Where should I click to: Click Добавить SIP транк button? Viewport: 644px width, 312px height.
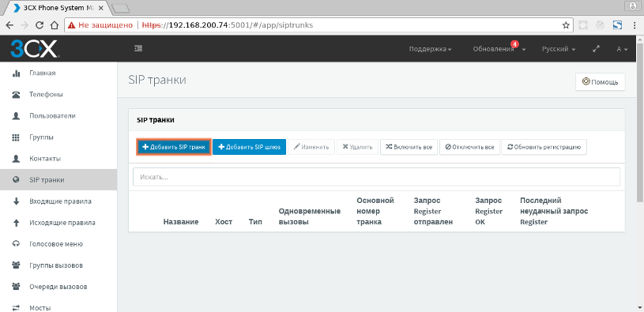(174, 147)
